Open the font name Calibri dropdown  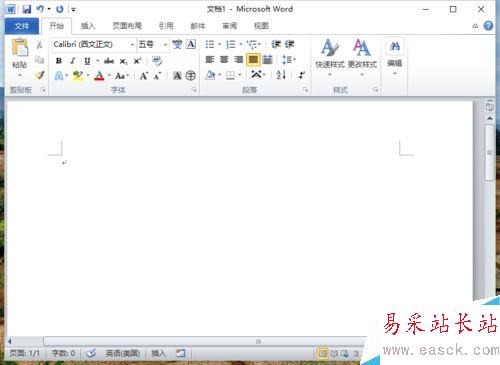[x=132, y=44]
